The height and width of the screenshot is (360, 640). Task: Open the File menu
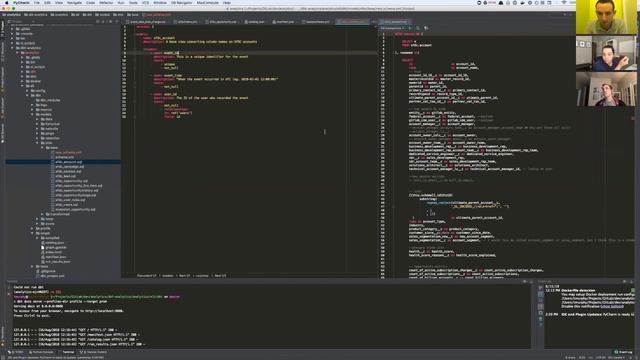37,2
